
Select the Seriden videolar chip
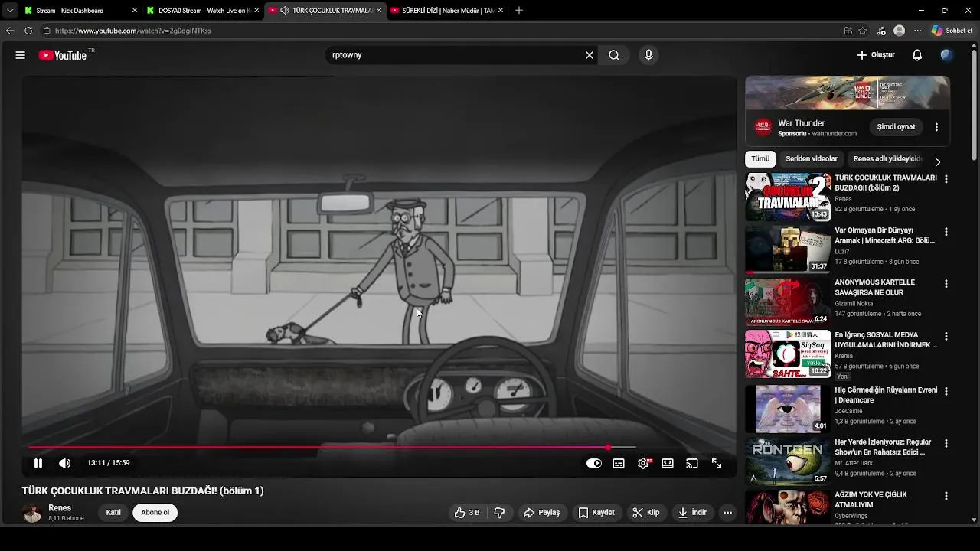pyautogui.click(x=812, y=159)
